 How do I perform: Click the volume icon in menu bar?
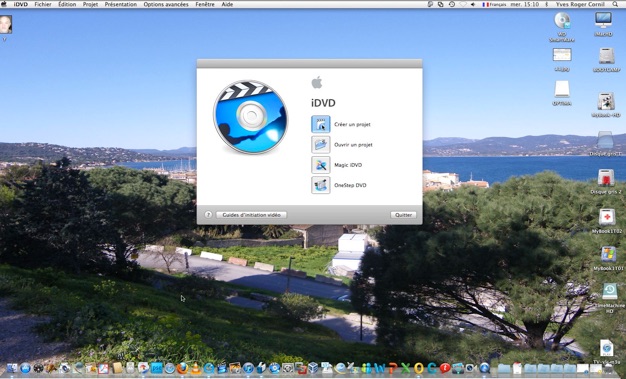473,4
